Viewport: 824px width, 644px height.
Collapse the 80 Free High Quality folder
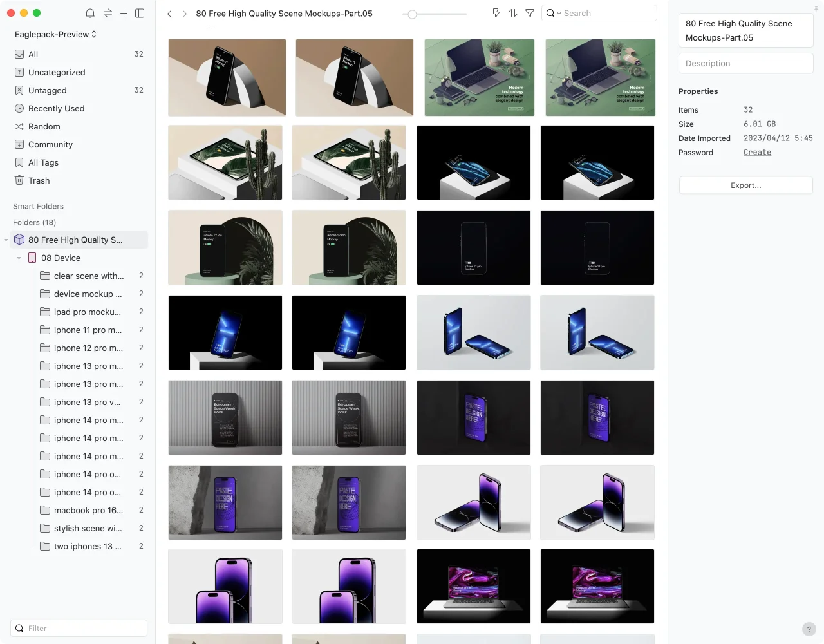click(x=6, y=240)
